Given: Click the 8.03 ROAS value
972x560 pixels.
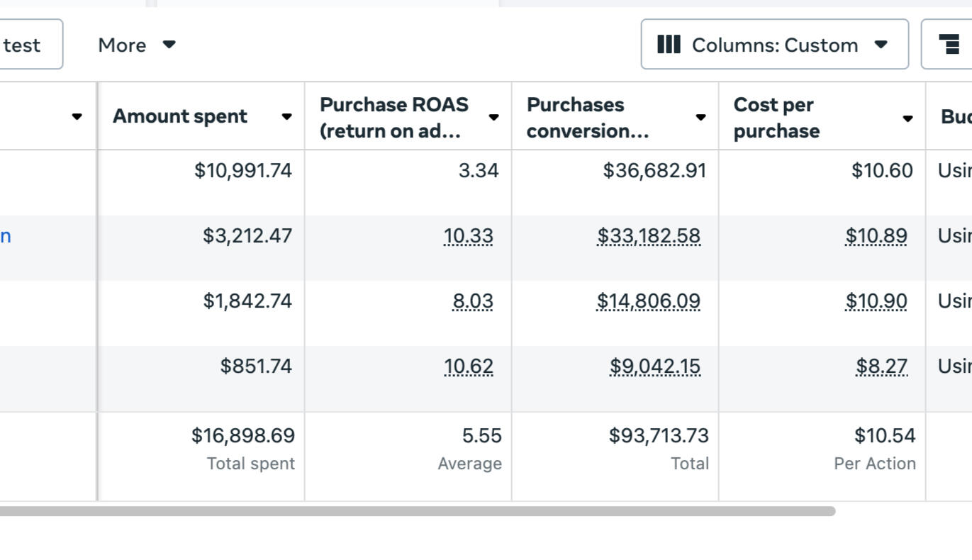Looking at the screenshot, I should (x=473, y=301).
